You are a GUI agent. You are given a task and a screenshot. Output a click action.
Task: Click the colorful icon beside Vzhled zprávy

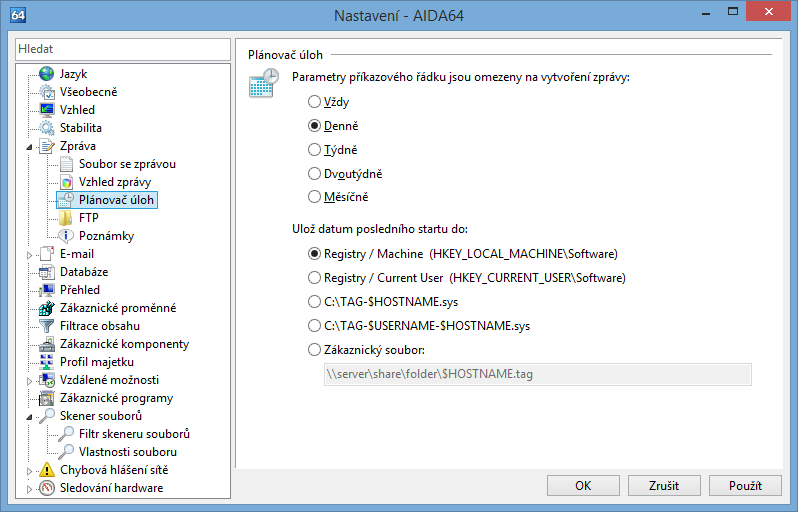coord(66,182)
